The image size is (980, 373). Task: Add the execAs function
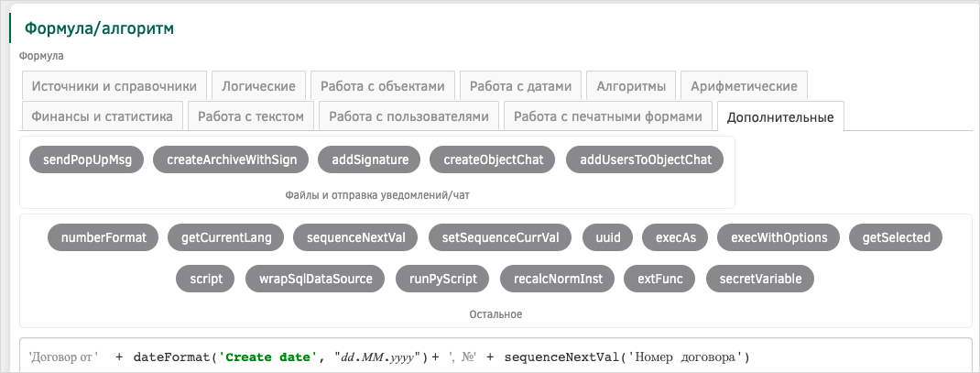click(x=676, y=237)
